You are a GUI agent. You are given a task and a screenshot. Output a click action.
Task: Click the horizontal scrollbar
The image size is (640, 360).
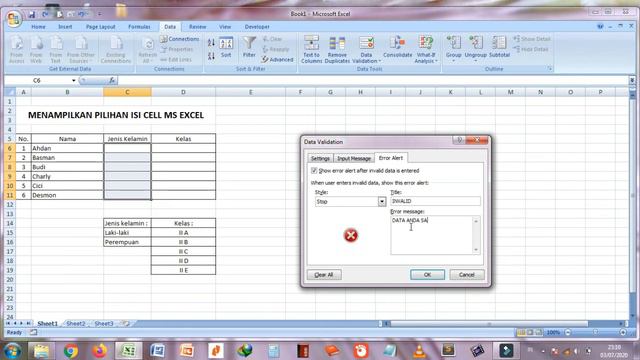[489, 323]
